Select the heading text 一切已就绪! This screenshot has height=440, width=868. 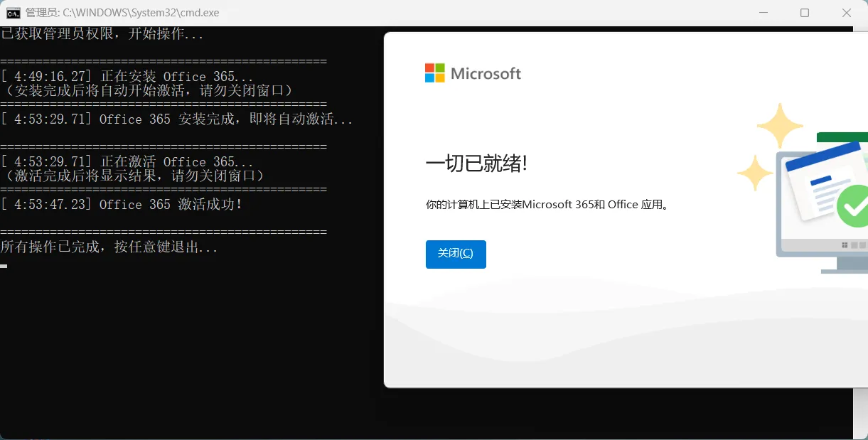click(477, 163)
